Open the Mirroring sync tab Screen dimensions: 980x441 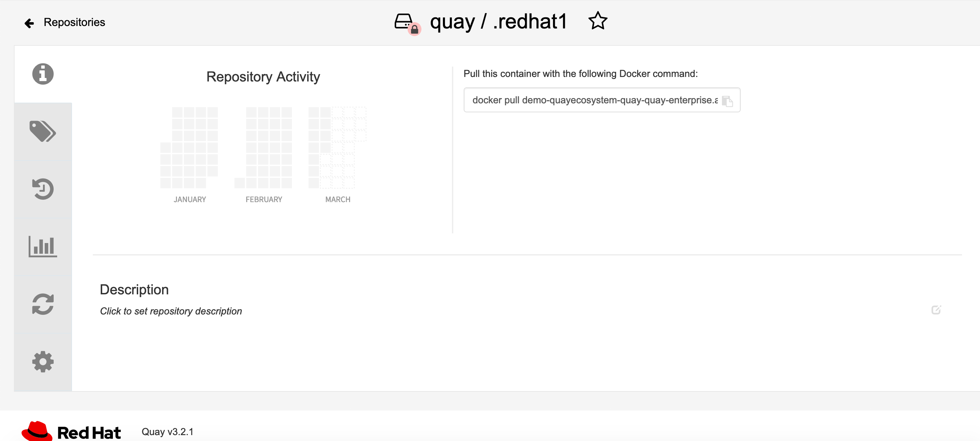(x=43, y=304)
